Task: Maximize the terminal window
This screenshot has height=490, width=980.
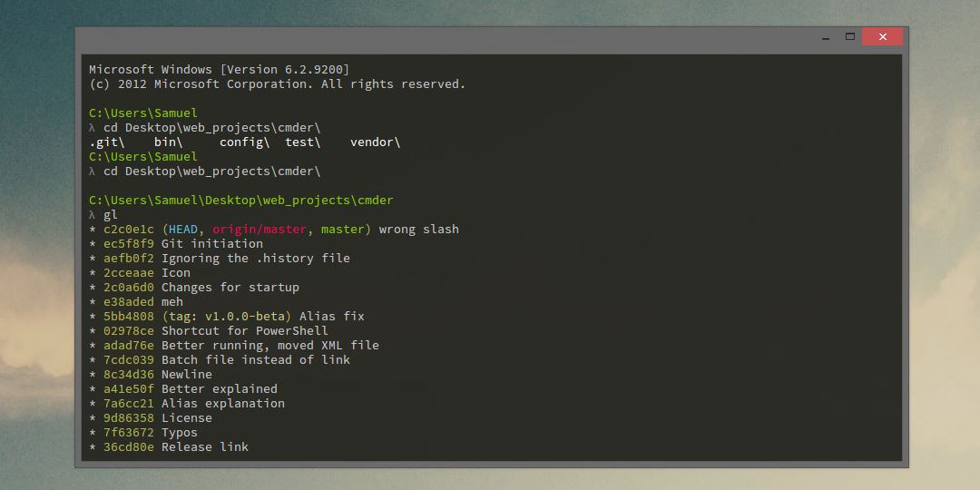Action: [850, 37]
